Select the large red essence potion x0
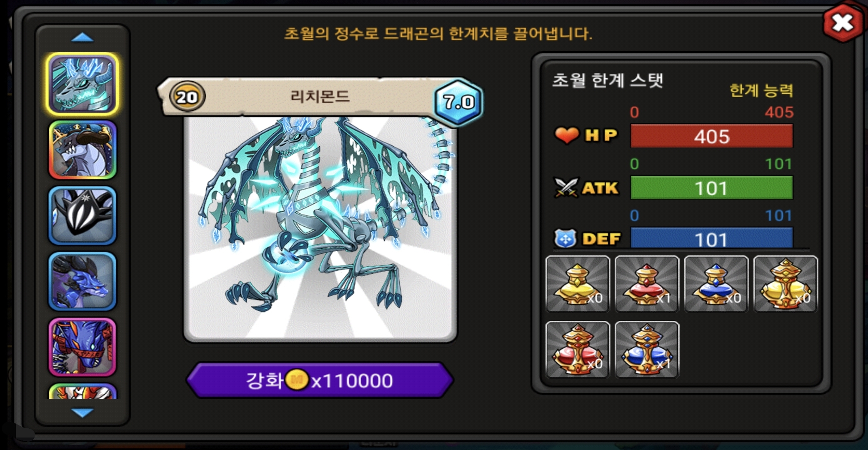This screenshot has width=868, height=450. (x=578, y=350)
